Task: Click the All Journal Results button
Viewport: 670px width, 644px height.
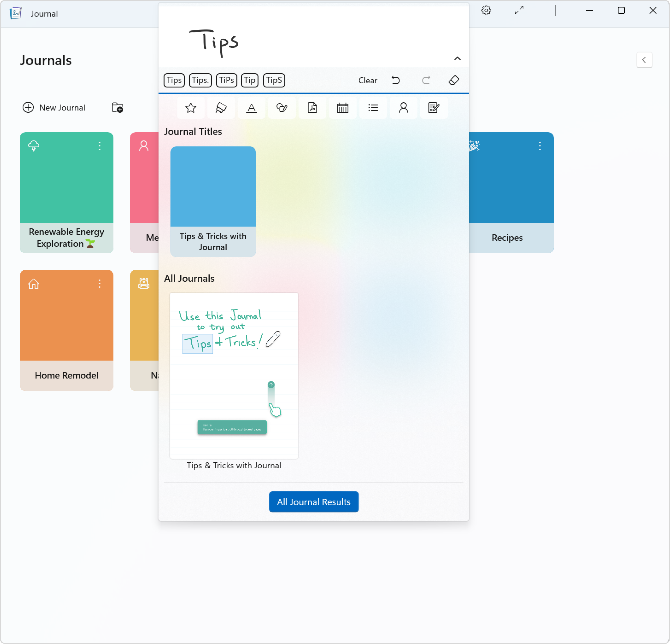Action: tap(313, 501)
